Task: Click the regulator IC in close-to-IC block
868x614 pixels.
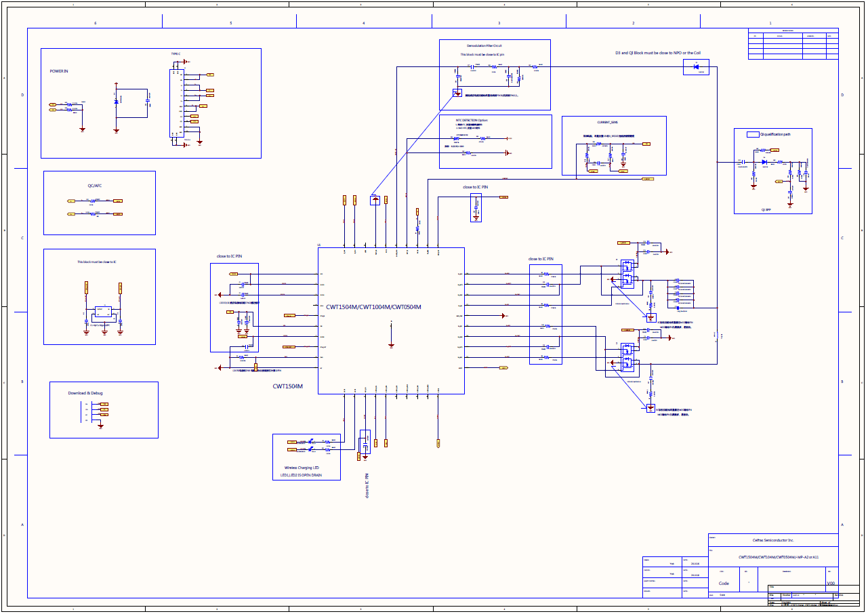Action: pos(103,312)
